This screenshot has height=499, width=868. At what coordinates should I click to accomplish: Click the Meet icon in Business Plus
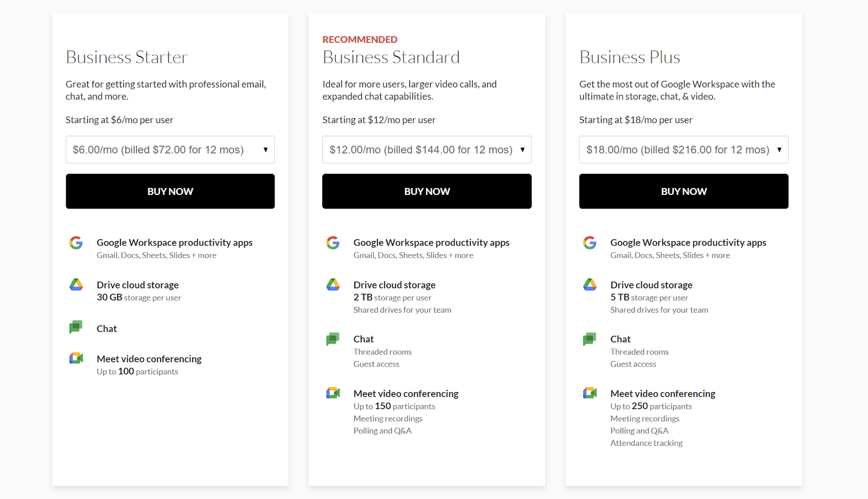[x=590, y=393]
